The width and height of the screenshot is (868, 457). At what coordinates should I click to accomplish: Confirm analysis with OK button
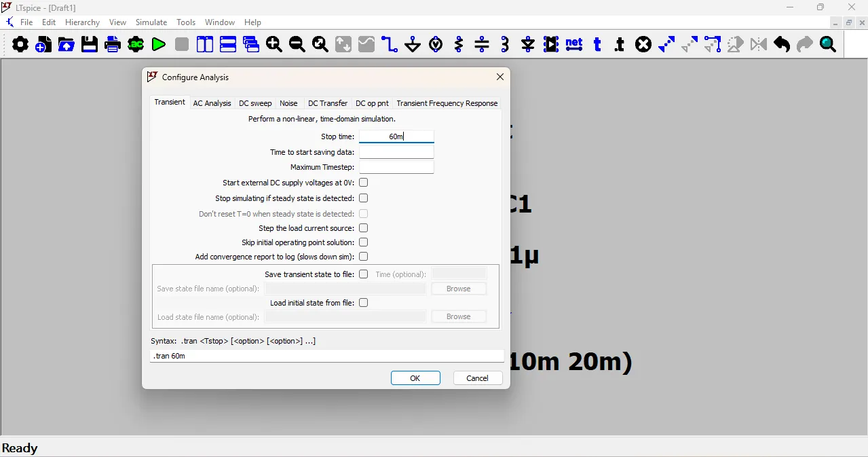click(x=415, y=378)
